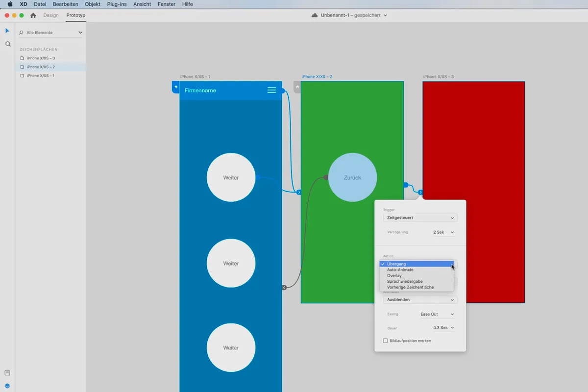Click the top Weiter circle button
The height and width of the screenshot is (392, 588).
(x=231, y=177)
